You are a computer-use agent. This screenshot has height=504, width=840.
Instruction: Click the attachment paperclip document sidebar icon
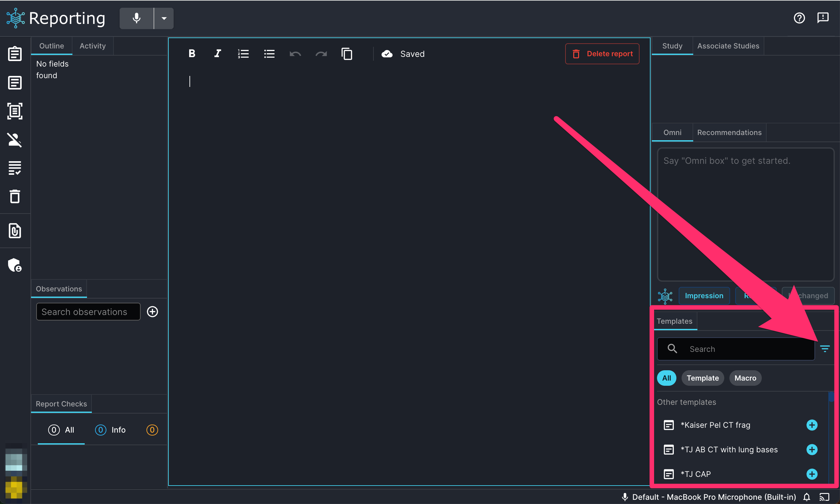pos(15,231)
